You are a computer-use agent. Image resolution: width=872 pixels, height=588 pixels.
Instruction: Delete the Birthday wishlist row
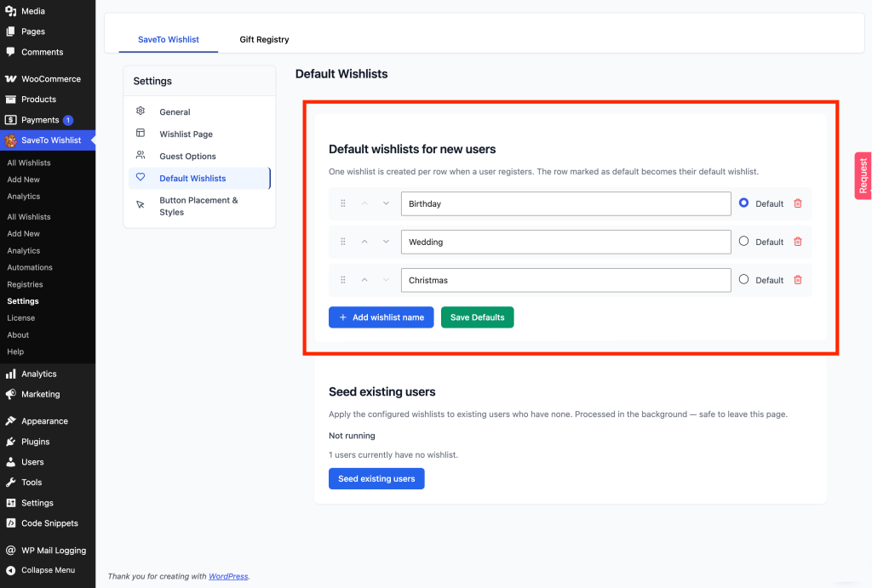[798, 203]
